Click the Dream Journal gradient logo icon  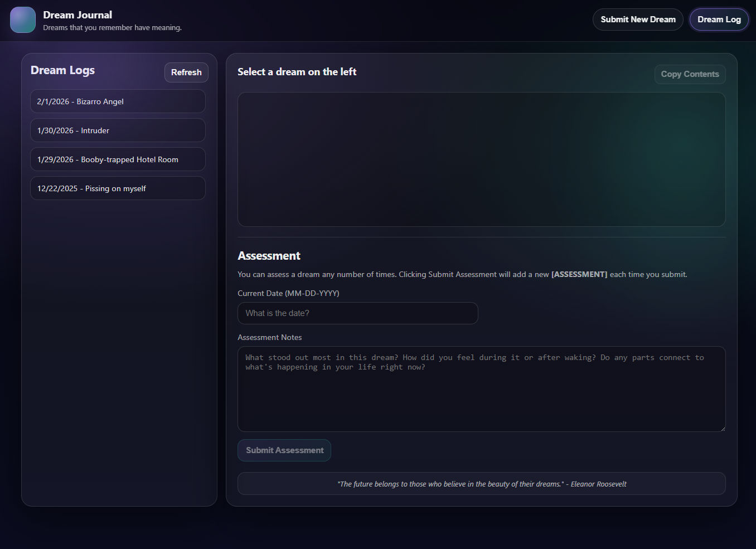[x=23, y=20]
